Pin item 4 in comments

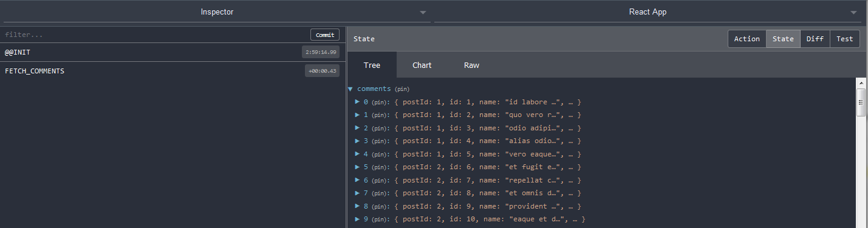click(x=379, y=155)
